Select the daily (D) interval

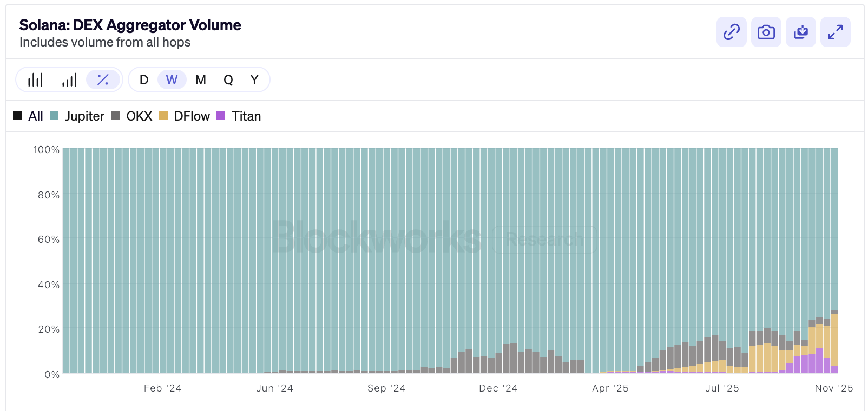point(144,80)
